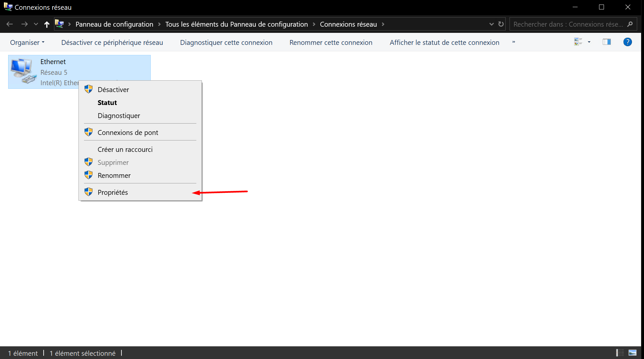
Task: Open the recent locations dropdown chevron
Action: click(36, 24)
